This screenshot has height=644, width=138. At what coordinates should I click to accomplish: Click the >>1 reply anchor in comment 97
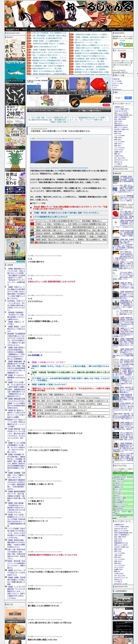(30, 279)
